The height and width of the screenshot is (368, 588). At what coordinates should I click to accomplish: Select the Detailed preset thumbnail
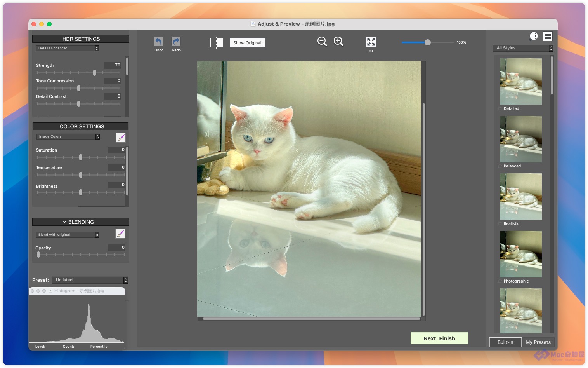click(520, 82)
